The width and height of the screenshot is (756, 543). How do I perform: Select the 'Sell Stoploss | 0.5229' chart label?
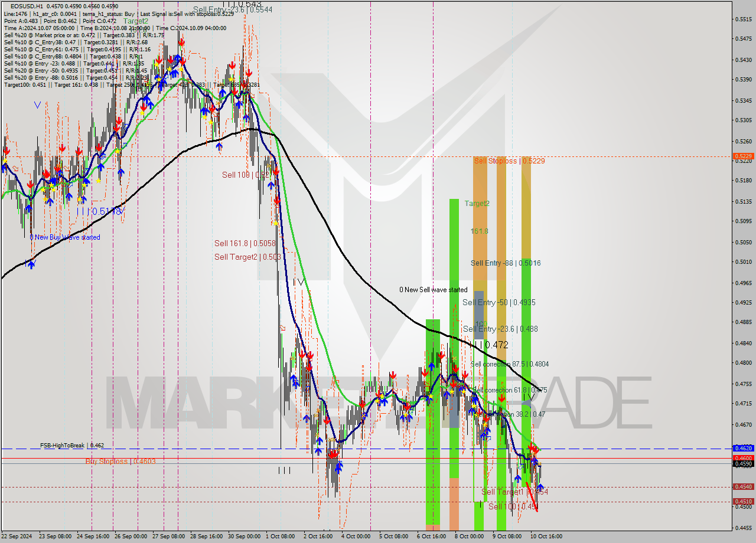[509, 161]
